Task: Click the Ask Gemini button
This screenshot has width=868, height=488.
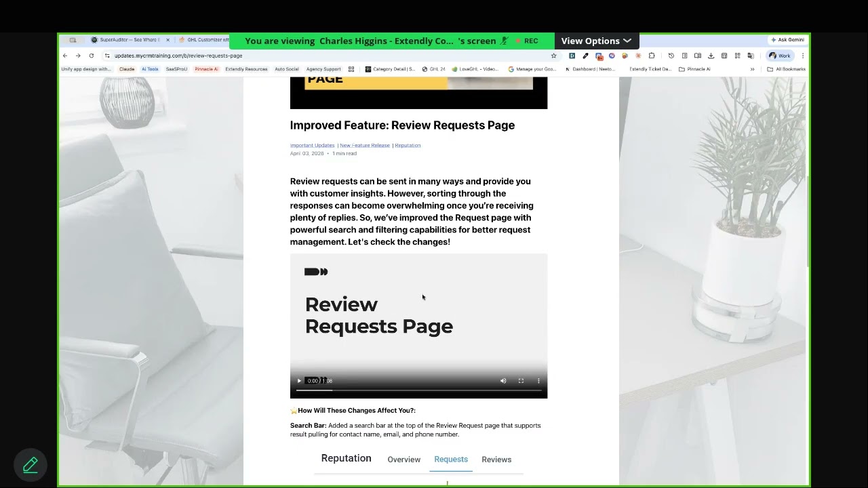Action: pyautogui.click(x=787, y=40)
